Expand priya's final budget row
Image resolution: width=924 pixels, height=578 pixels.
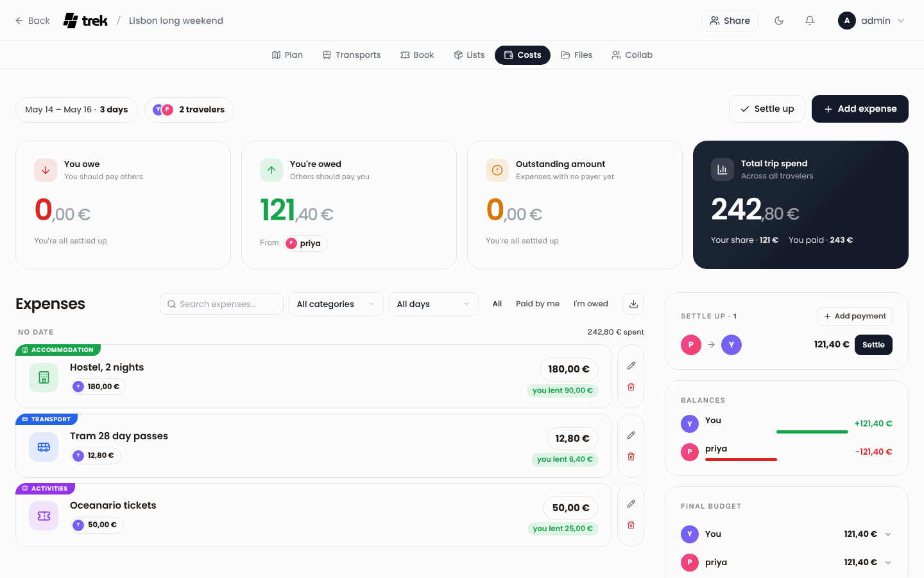click(x=888, y=563)
